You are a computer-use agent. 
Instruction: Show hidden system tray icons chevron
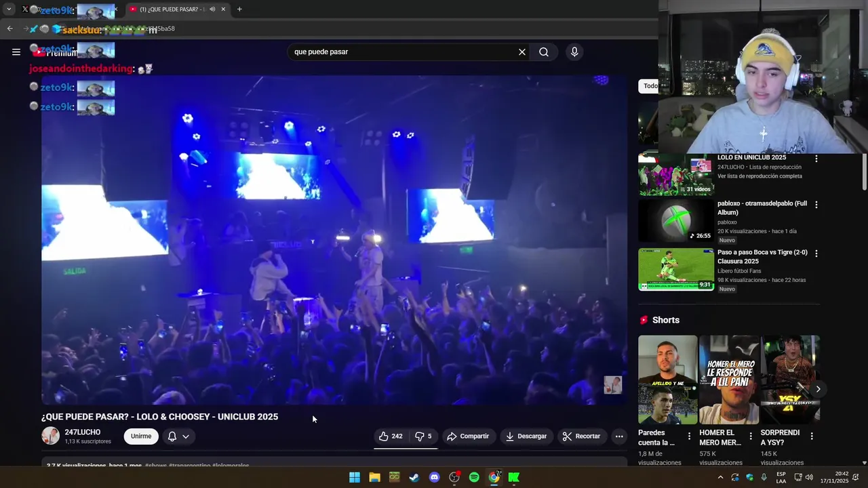point(720,477)
